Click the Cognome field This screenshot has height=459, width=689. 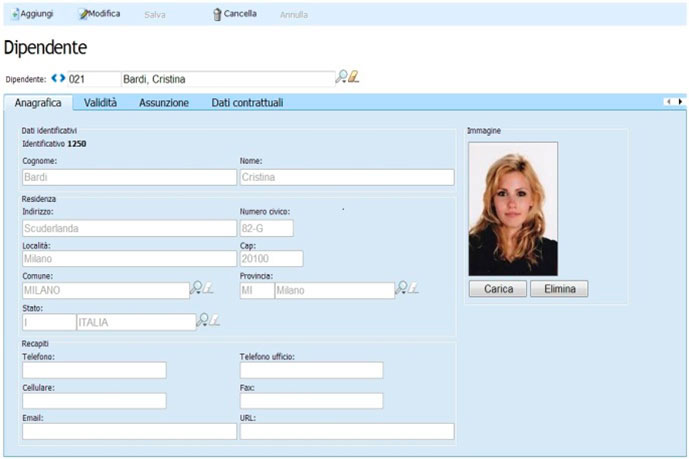(x=130, y=177)
